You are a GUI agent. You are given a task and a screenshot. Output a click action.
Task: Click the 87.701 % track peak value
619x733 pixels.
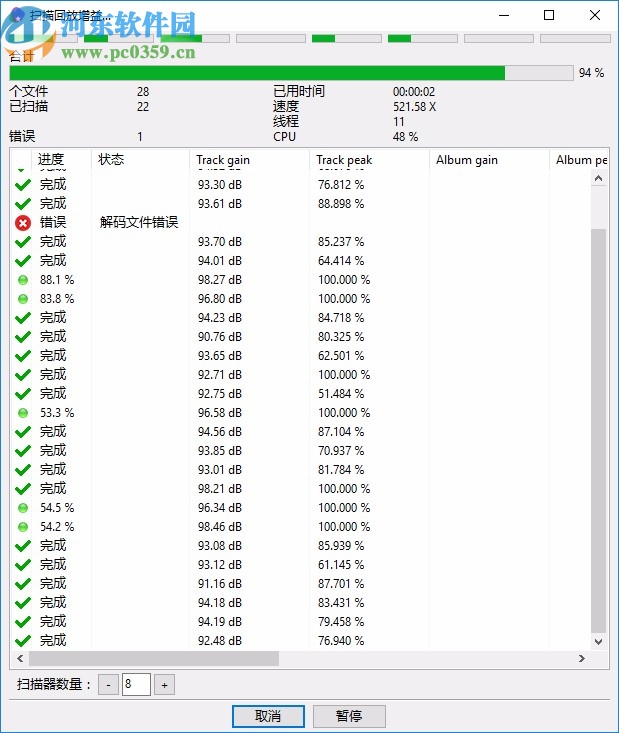[x=341, y=584]
